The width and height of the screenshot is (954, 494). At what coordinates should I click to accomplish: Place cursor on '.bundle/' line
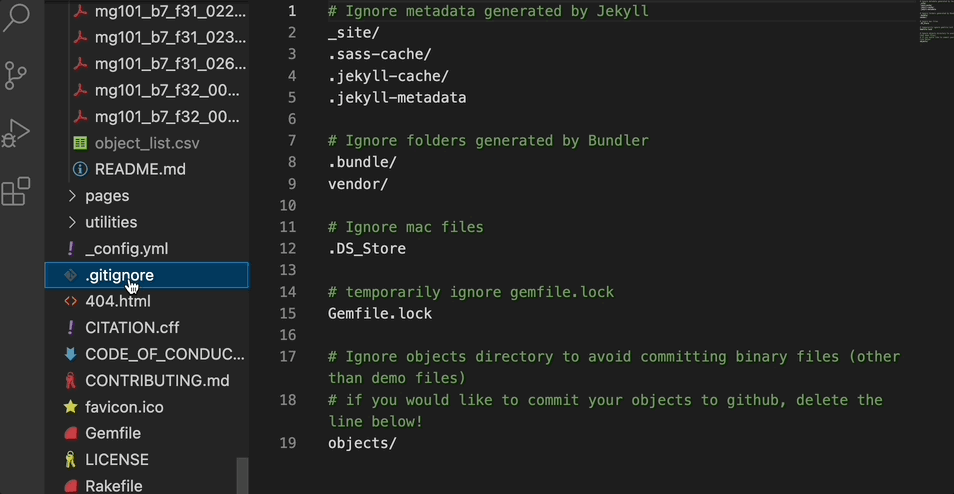(363, 162)
